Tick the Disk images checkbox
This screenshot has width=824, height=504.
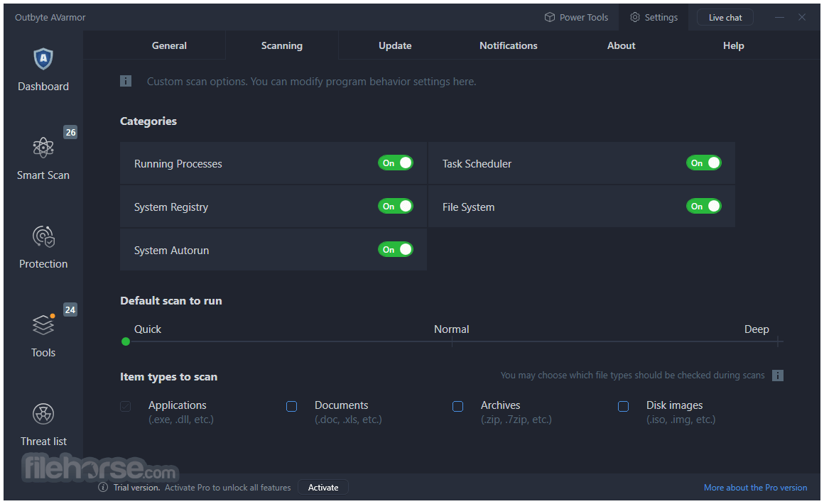click(623, 406)
